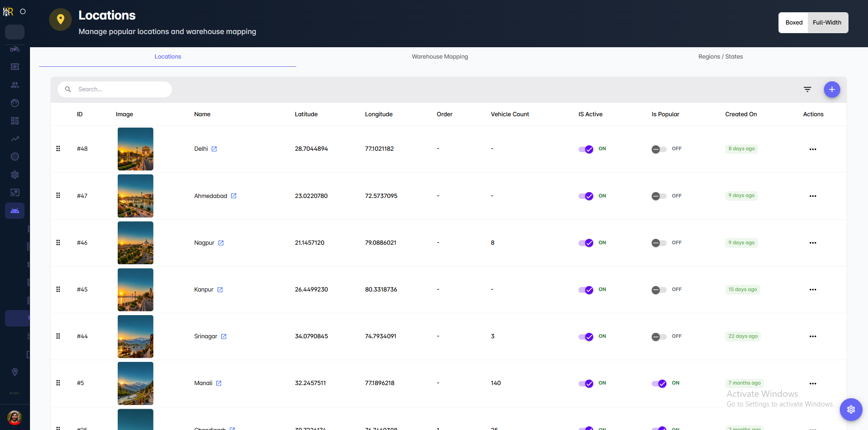Click latitude value 28.7044894
Screen dimensions: 868x430
coord(311,149)
